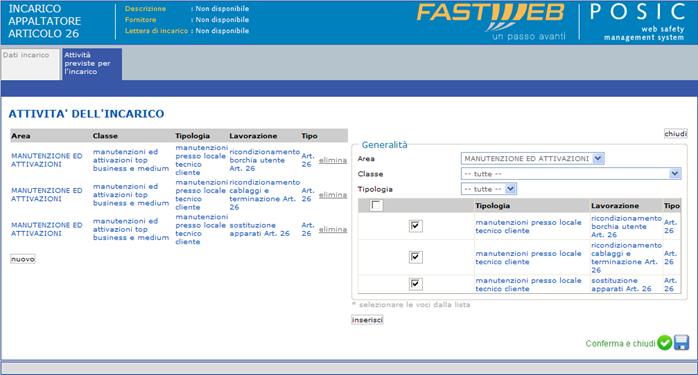Viewport: 698px width, 375px height.
Task: Click the Classe column header in left table
Action: point(105,136)
